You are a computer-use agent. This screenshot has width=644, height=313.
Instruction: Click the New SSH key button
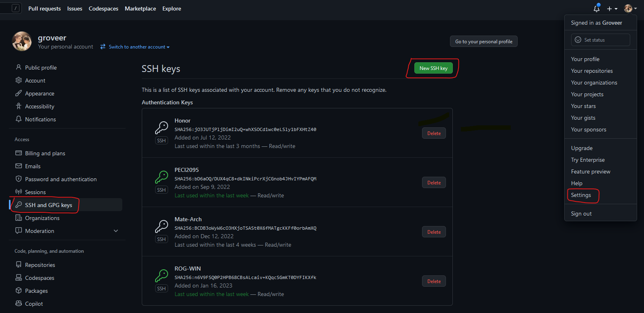(x=433, y=68)
